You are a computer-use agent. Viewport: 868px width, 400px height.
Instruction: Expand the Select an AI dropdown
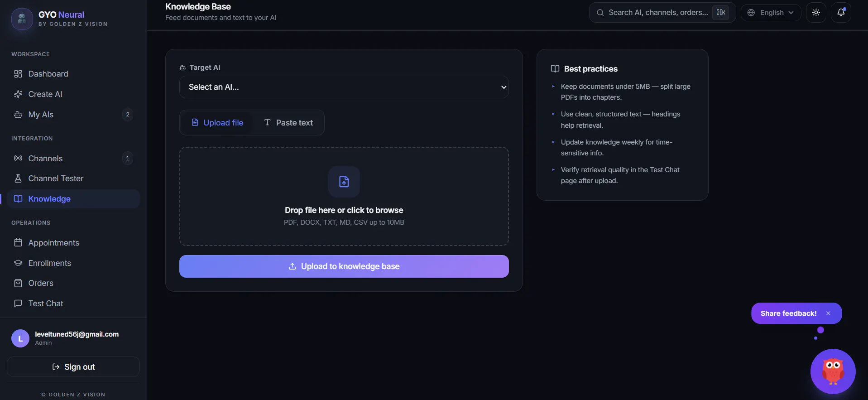[x=344, y=87]
